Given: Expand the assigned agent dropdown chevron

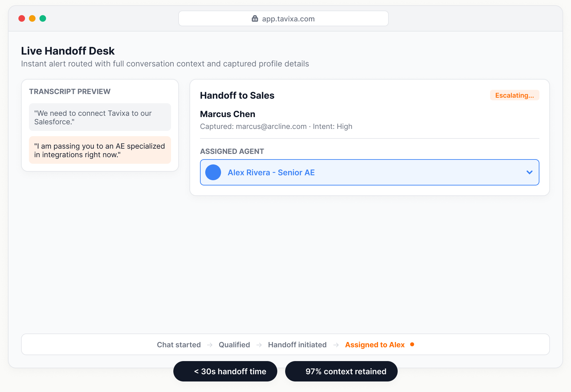Looking at the screenshot, I should (530, 172).
